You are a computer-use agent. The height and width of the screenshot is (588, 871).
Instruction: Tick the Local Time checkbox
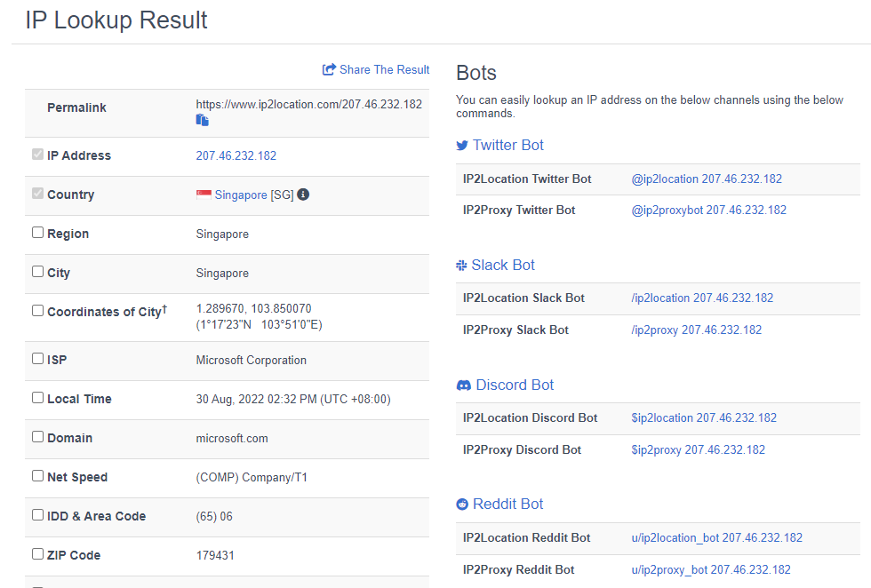37,398
